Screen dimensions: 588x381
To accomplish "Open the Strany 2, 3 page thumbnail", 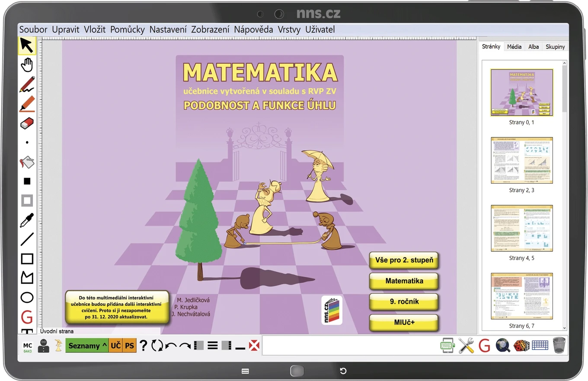I will (521, 165).
